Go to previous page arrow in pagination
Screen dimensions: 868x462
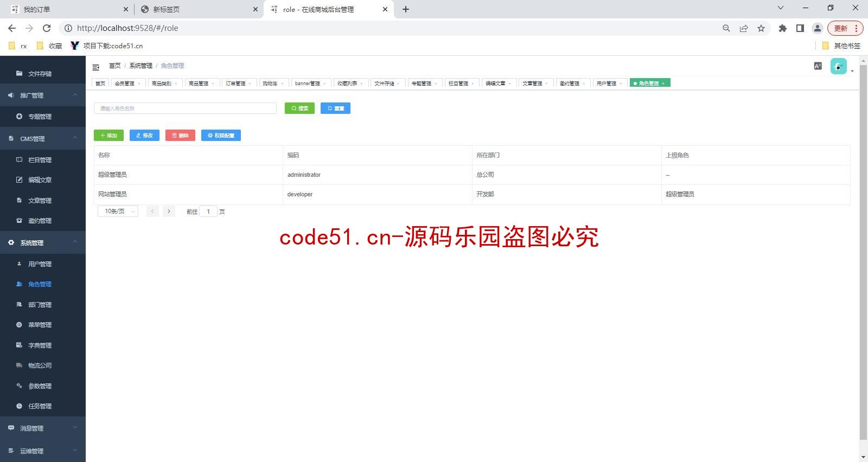pos(153,211)
